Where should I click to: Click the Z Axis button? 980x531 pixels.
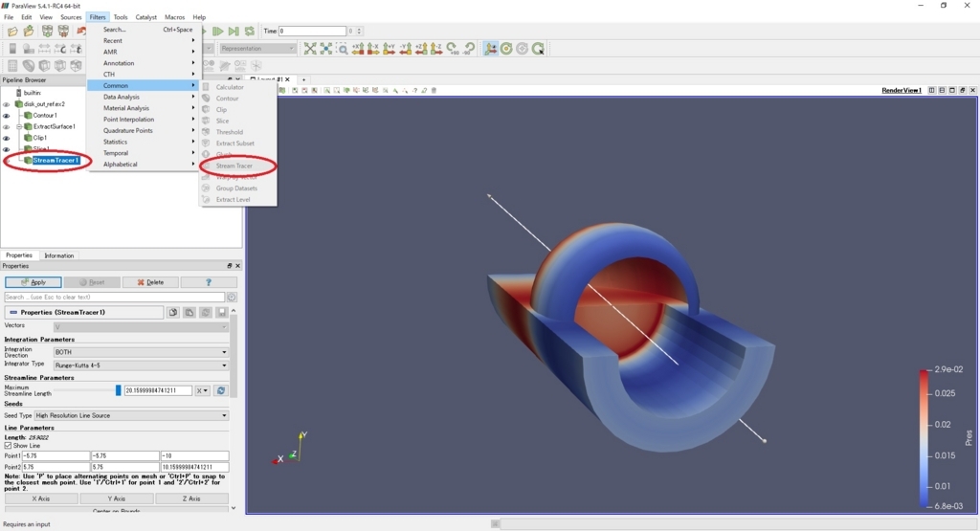(191, 499)
